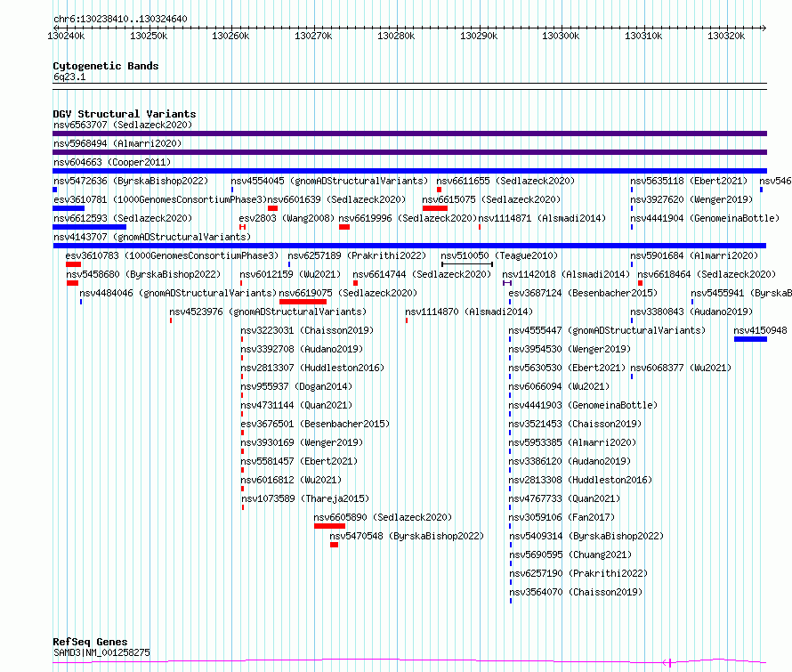Image resolution: width=792 pixels, height=672 pixels.
Task: Click nsv3059106 (Fan2017) variant
Action: pos(562,517)
